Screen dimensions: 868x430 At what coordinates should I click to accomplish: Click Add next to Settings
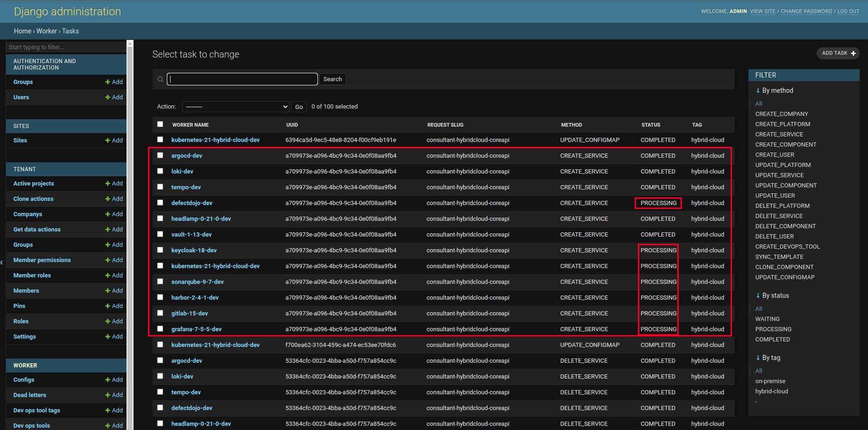[x=114, y=337]
